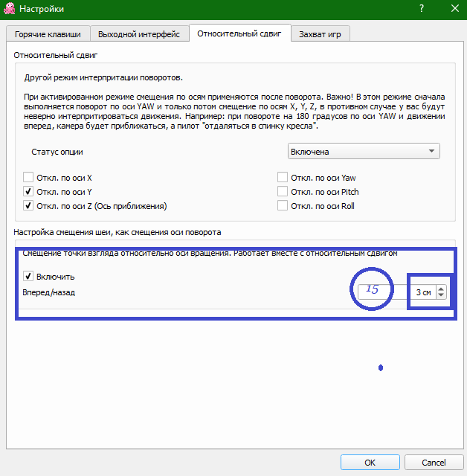Viewport: 467px width, 476px height.
Task: Toggle the Включить checkbox for neck offset
Action: point(28,276)
